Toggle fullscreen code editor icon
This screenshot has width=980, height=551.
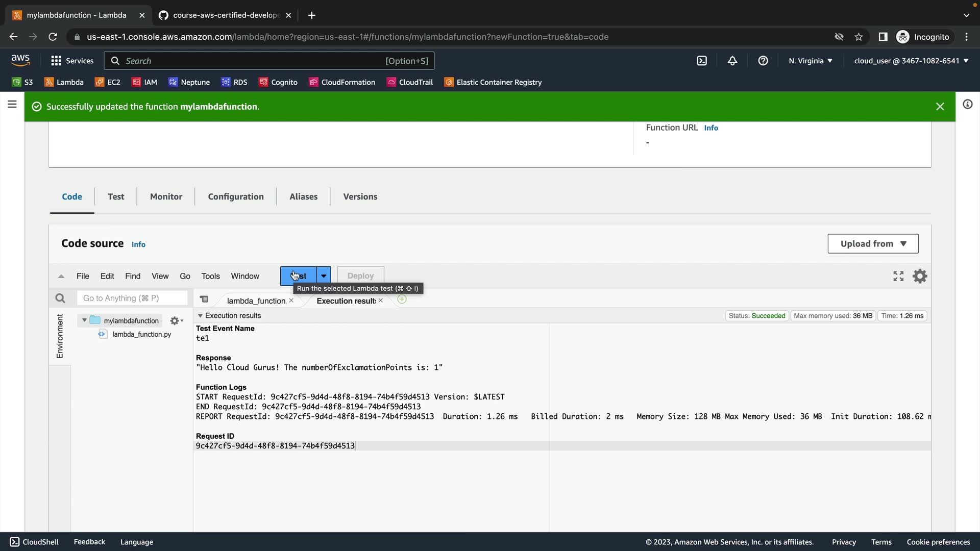898,276
